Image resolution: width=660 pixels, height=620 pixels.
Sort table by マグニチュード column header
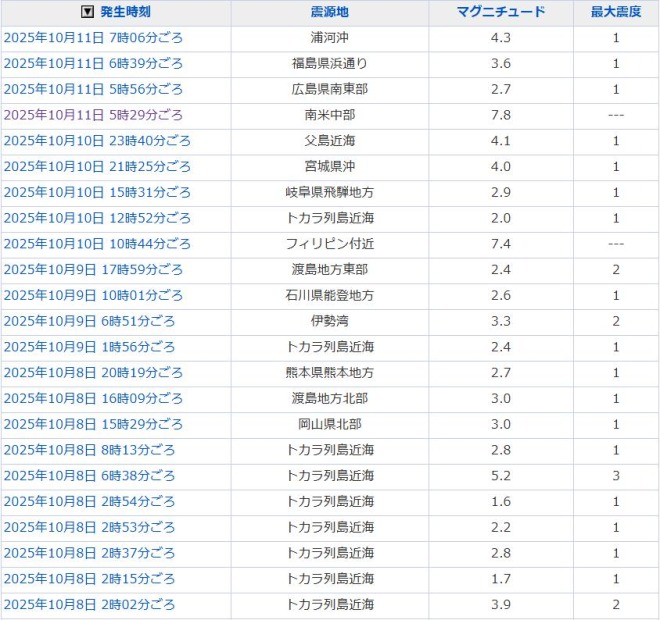[x=500, y=12]
